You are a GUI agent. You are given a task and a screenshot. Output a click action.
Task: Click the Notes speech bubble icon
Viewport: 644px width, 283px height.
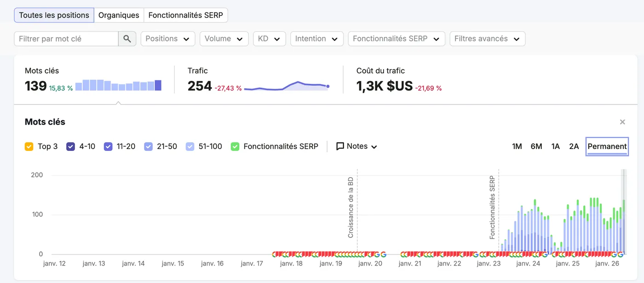point(340,146)
